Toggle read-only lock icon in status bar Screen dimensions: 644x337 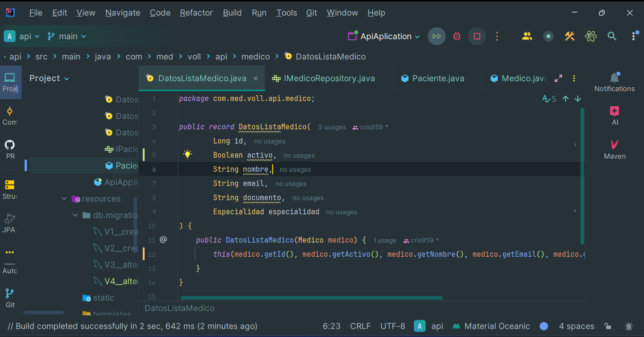point(608,326)
